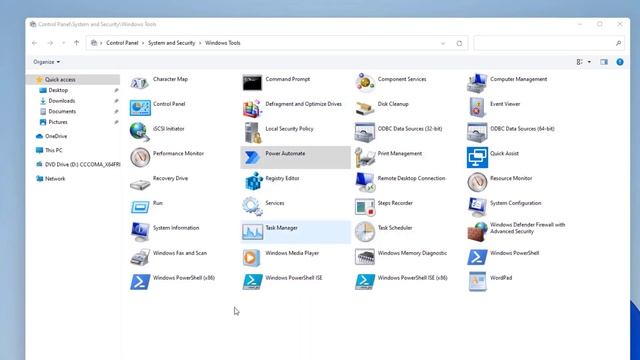Go up one folder level
640x360 pixels.
[76, 43]
